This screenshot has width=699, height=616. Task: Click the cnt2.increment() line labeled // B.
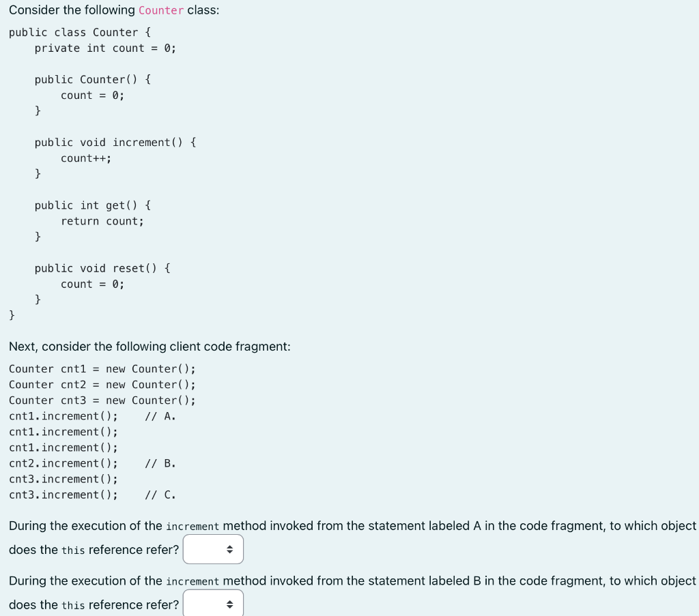92,463
